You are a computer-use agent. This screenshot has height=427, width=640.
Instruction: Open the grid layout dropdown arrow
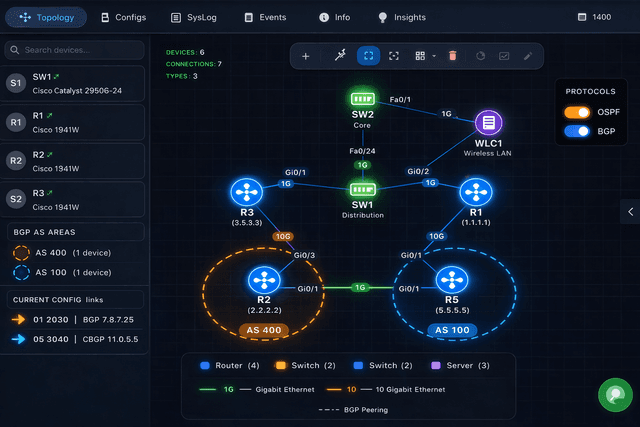click(433, 56)
